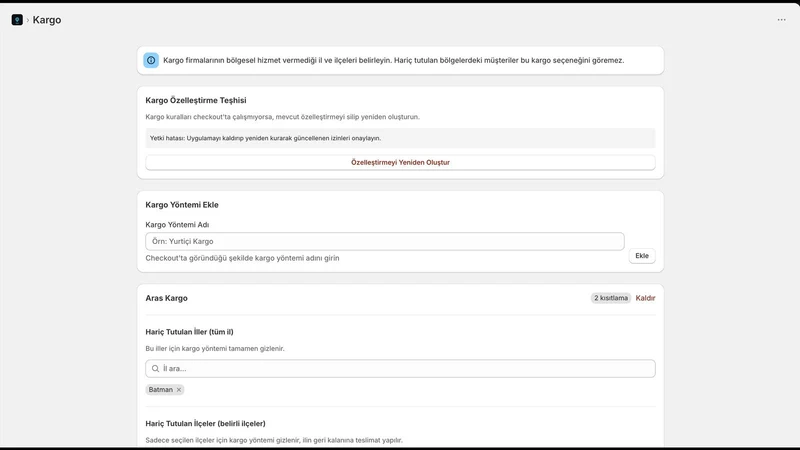Click the Kargo Yöntemi Ekle heading

click(x=182, y=205)
